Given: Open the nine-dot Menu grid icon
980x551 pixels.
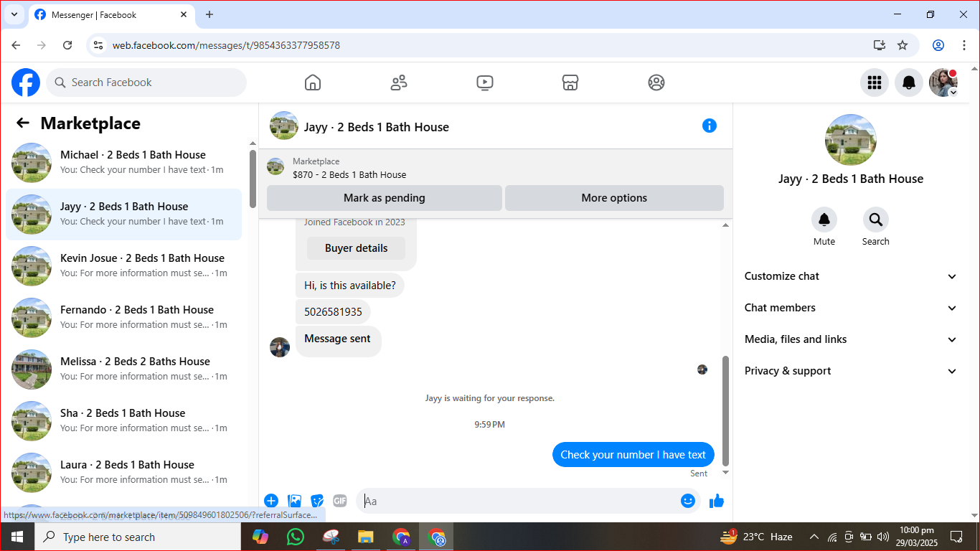Looking at the screenshot, I should pos(875,83).
